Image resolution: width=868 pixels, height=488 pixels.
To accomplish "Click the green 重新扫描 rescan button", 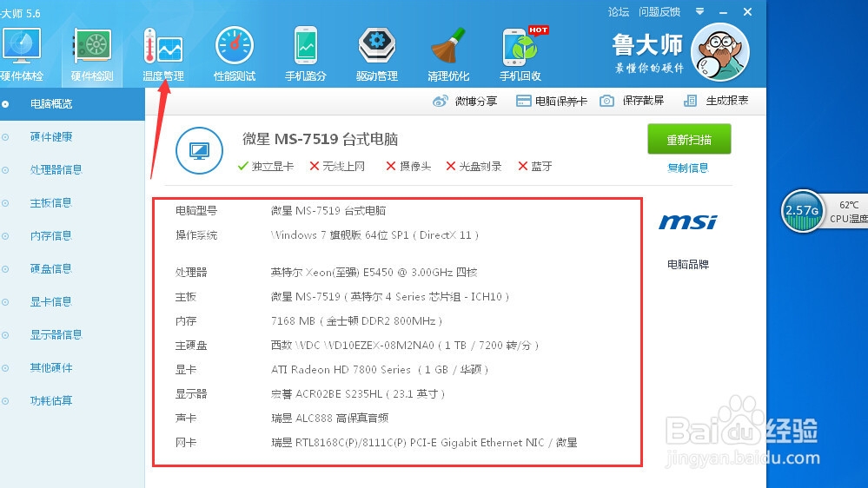I will [689, 139].
